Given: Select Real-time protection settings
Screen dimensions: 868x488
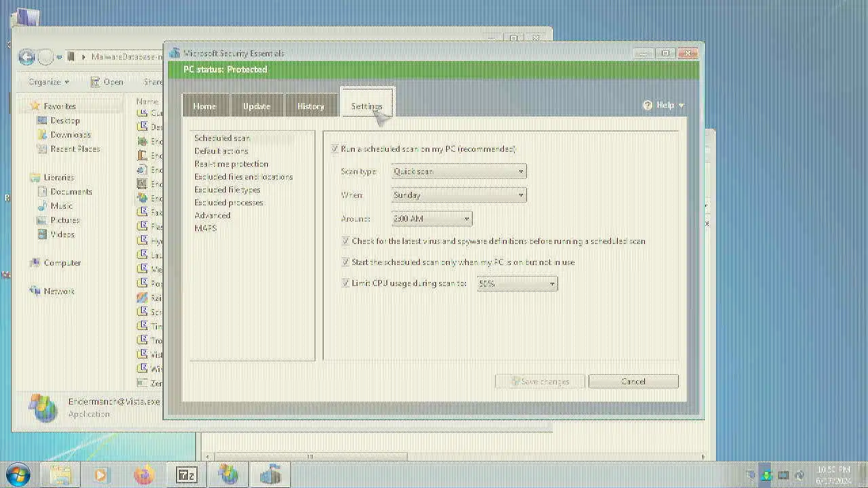Looking at the screenshot, I should (x=231, y=164).
